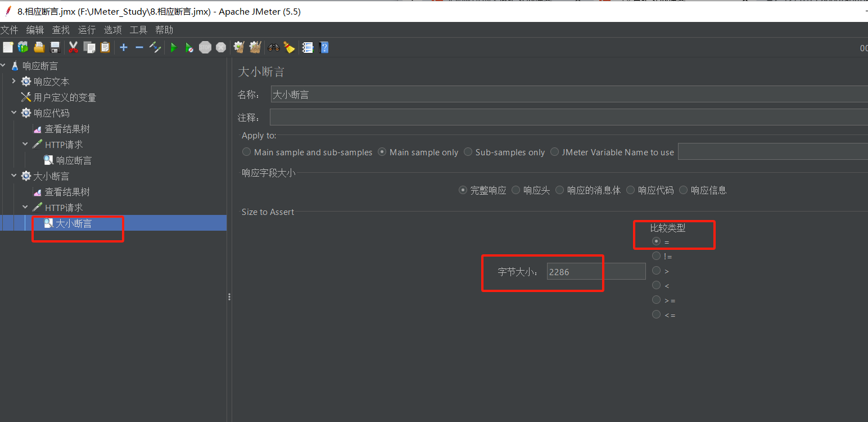This screenshot has height=422, width=868.
Task: Create a new test plan via toolbar
Action: pyautogui.click(x=7, y=48)
